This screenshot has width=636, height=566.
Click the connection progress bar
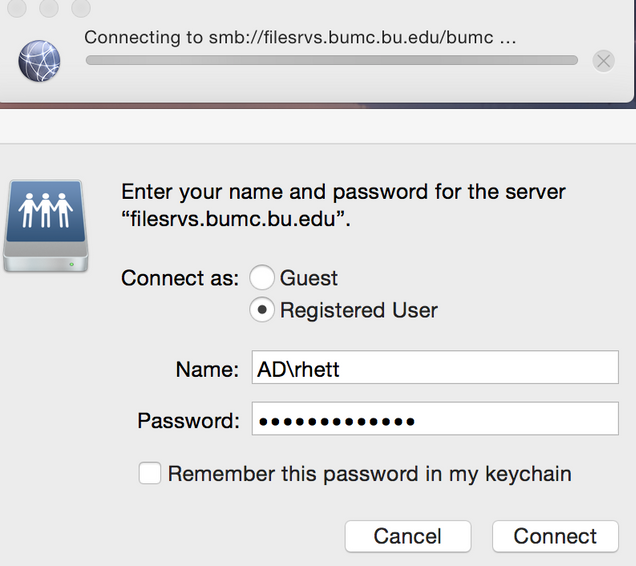(332, 60)
